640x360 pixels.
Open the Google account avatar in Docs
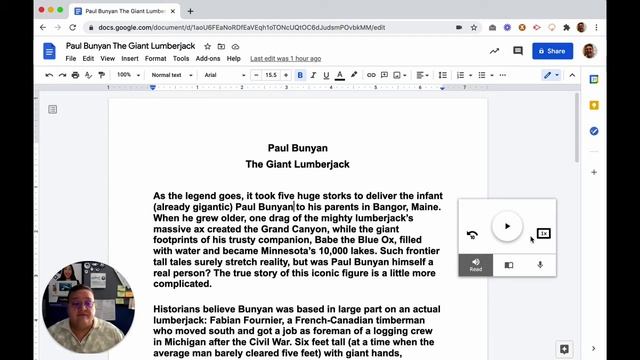589,51
